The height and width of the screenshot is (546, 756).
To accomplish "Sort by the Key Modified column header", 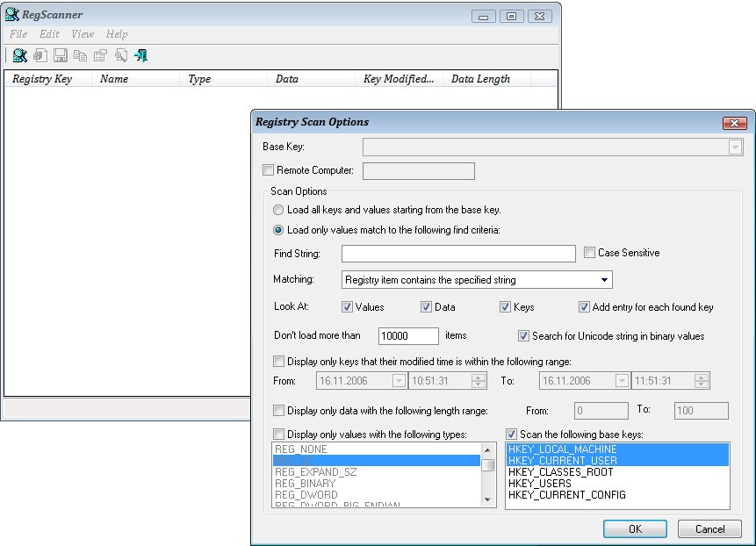I will click(400, 78).
